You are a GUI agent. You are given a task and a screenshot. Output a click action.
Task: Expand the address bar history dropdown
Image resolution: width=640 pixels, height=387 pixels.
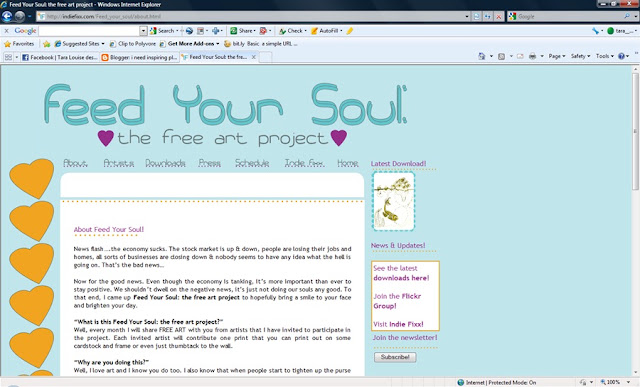click(x=467, y=16)
